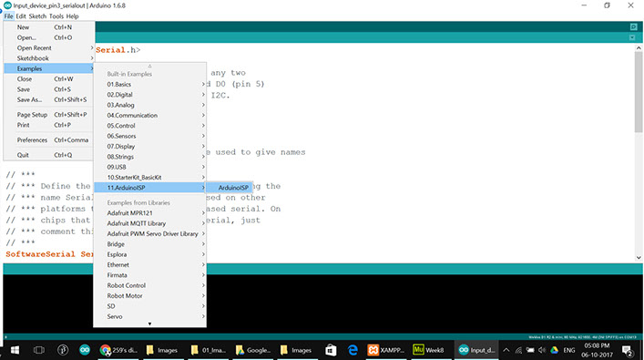
Task: Open the Help menu
Action: [72, 16]
